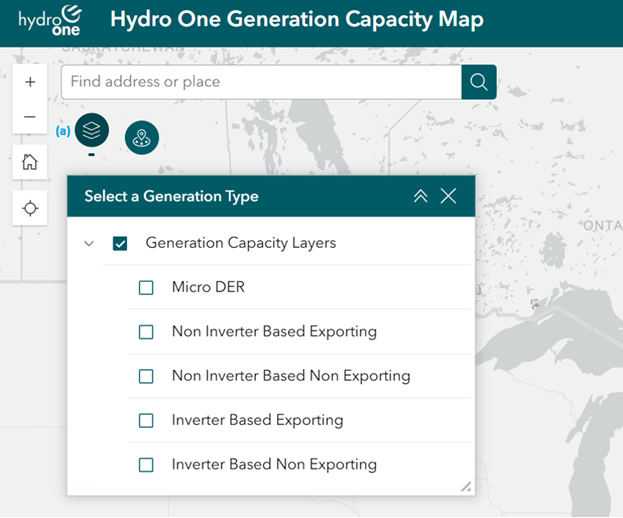
Task: Uncheck the Generation Capacity Layers checkbox
Action: tap(120, 243)
